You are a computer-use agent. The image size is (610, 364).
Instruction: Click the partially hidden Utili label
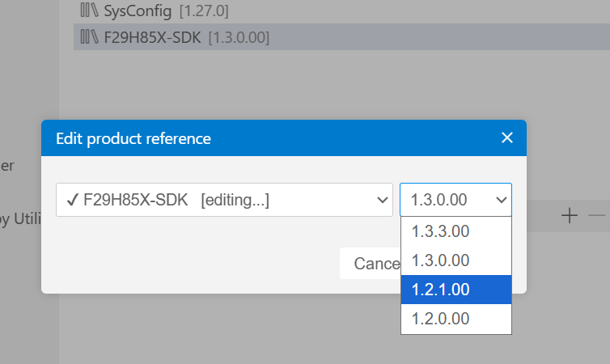click(x=28, y=218)
